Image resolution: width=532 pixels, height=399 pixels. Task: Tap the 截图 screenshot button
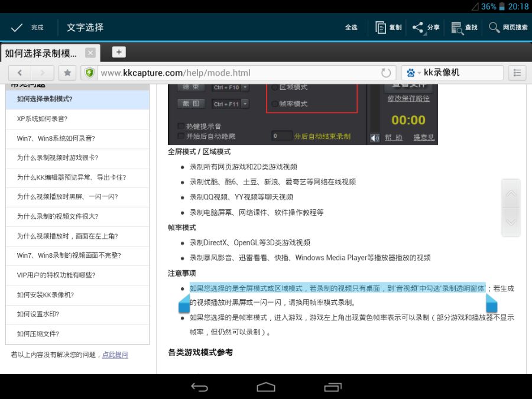[x=191, y=103]
